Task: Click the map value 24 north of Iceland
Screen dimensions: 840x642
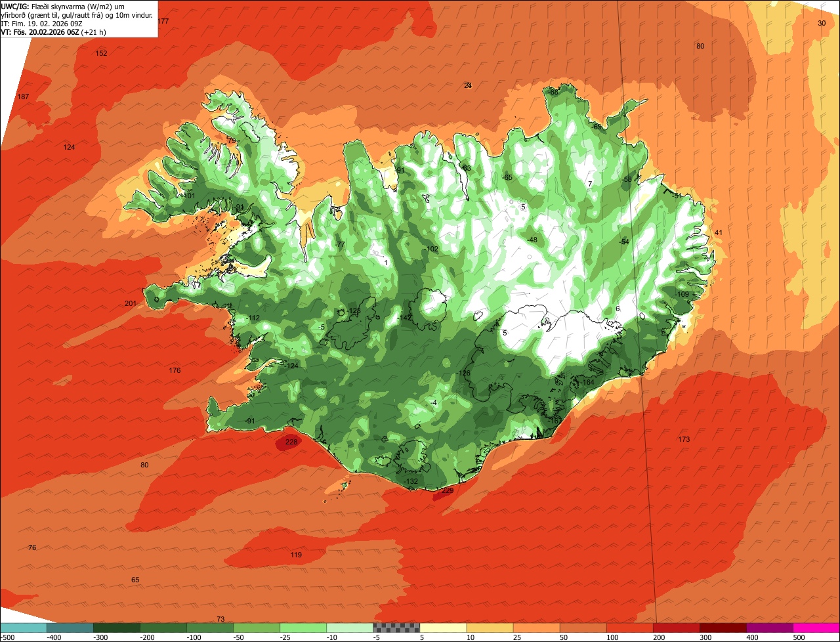Action: [x=468, y=85]
